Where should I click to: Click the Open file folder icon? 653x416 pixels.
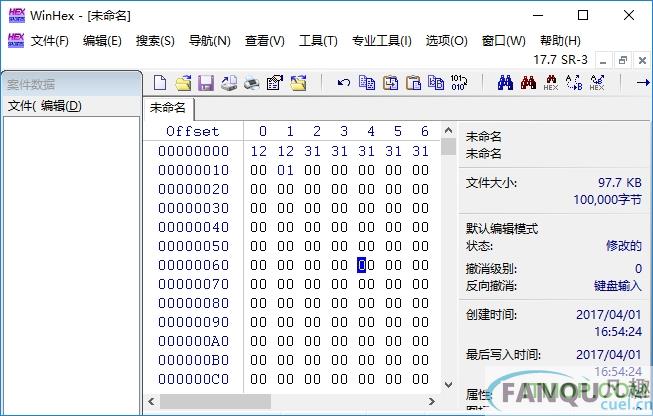click(x=183, y=82)
